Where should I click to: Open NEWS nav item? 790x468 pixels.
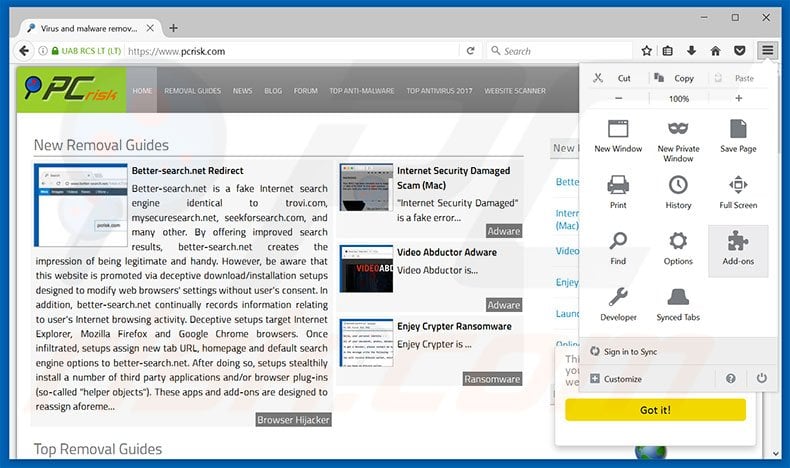(242, 91)
